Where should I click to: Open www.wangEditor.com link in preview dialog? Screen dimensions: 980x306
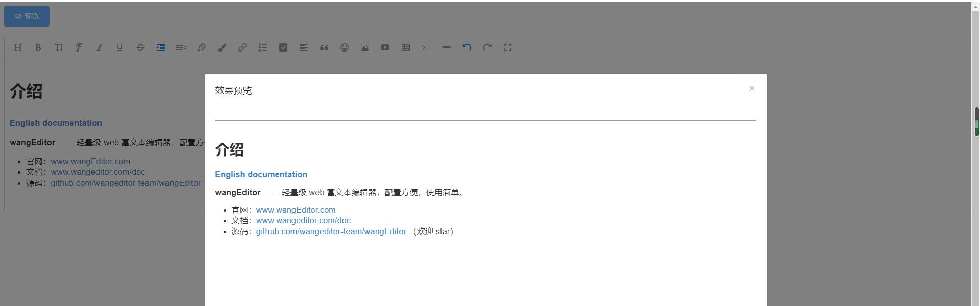296,210
